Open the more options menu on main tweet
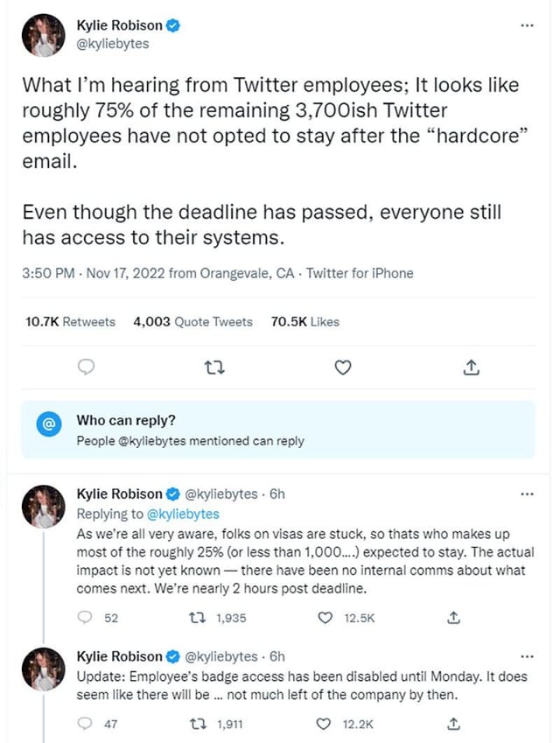The width and height of the screenshot is (560, 743). (x=528, y=25)
